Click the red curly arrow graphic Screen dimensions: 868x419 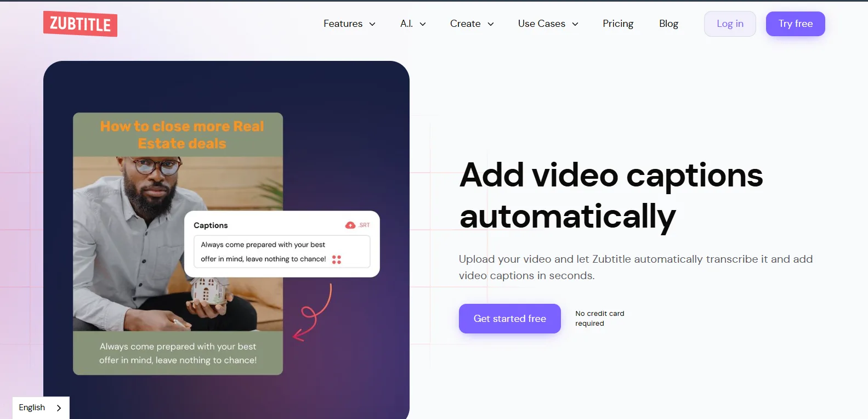313,313
